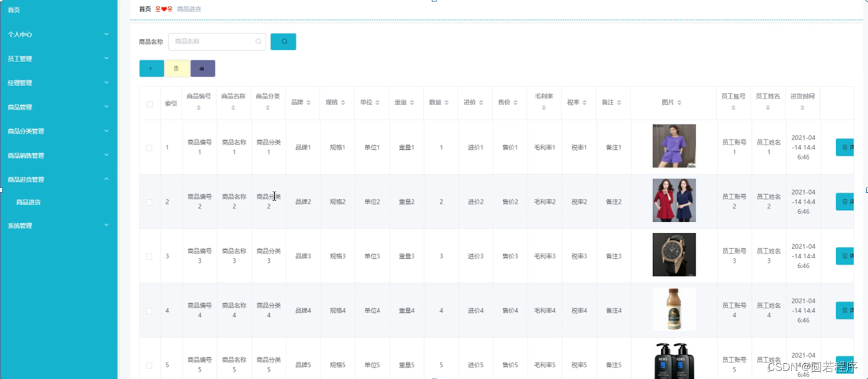Open red and navy dresses image
This screenshot has width=868, height=379.
(674, 200)
